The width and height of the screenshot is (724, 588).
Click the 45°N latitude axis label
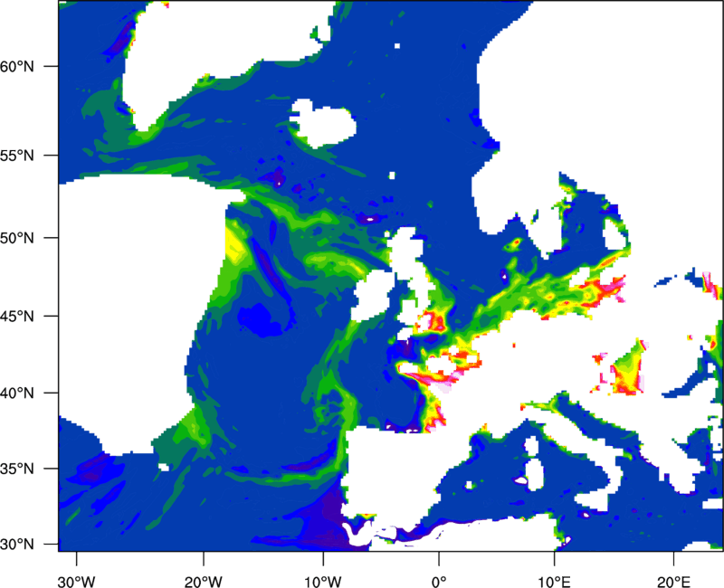coord(37,317)
